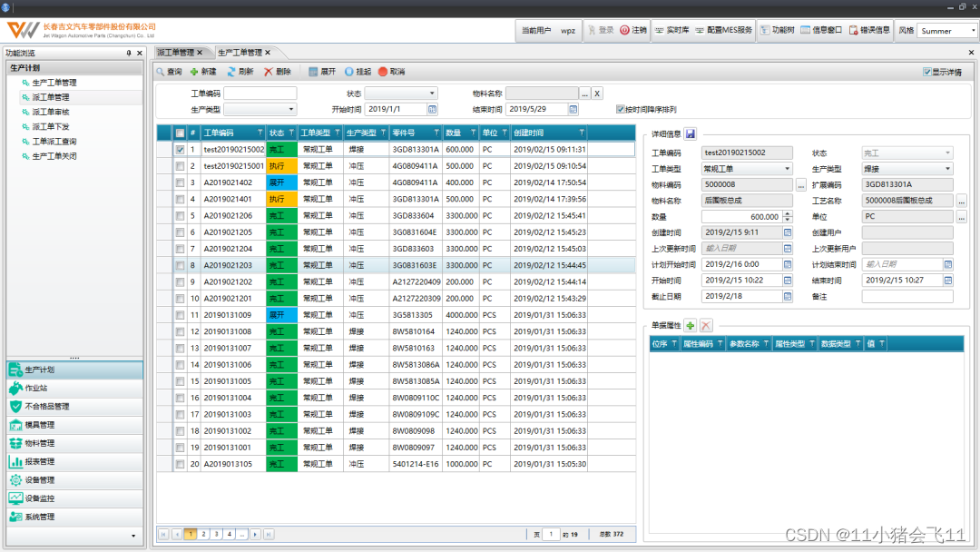
Task: Click next page arrow in pager
Action: [255, 535]
